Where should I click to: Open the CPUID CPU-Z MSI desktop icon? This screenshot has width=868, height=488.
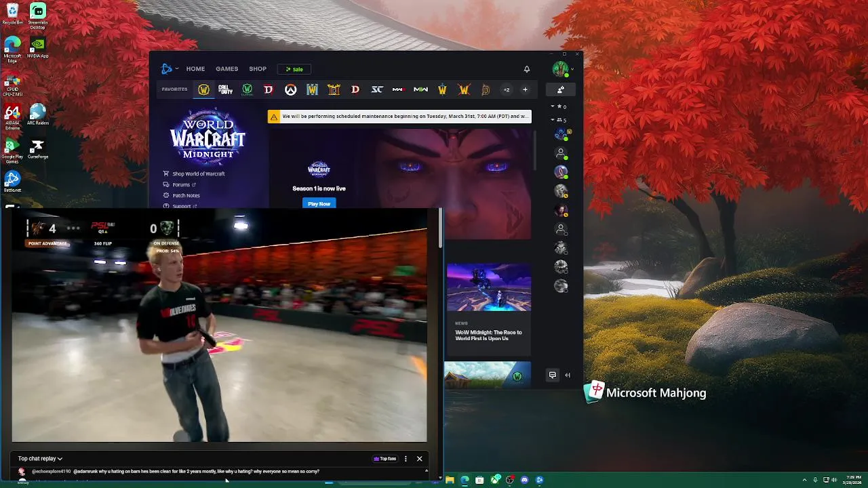click(12, 83)
